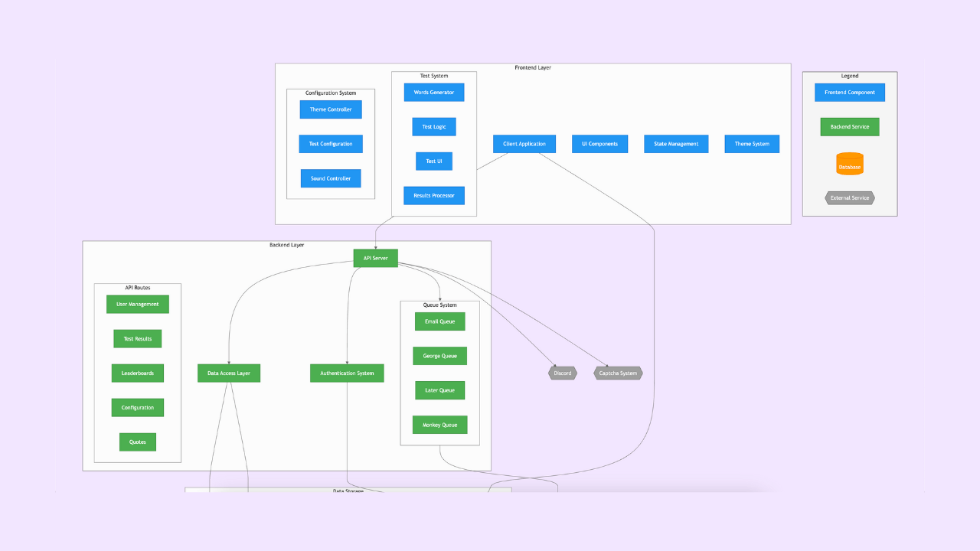Click the Data Access Layer node
Viewport: 980px width, 551px height.
pyautogui.click(x=228, y=373)
